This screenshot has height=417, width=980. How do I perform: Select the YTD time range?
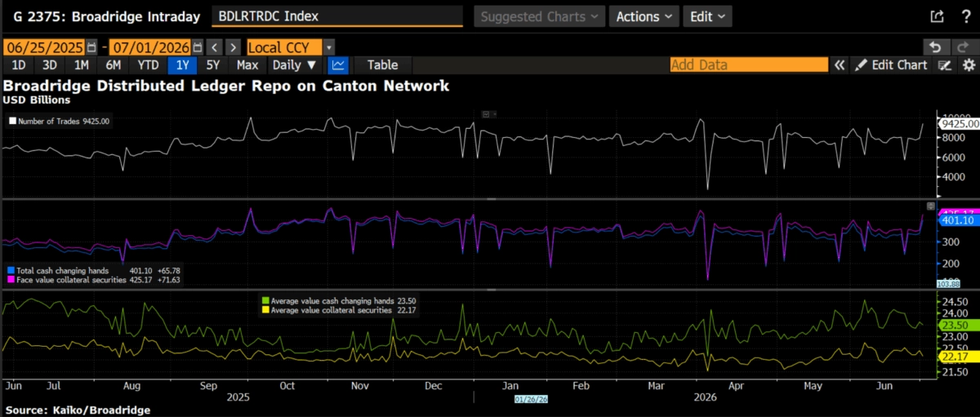point(148,65)
